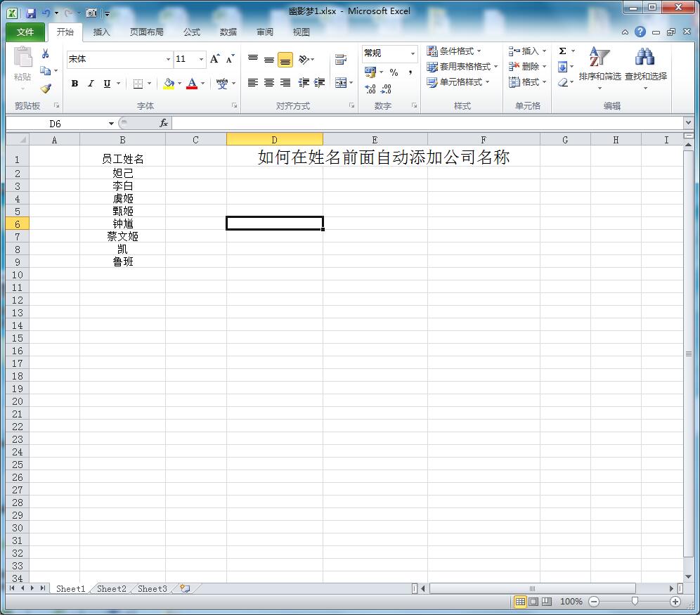
Task: Toggle middle vertical alignment
Action: point(268,59)
